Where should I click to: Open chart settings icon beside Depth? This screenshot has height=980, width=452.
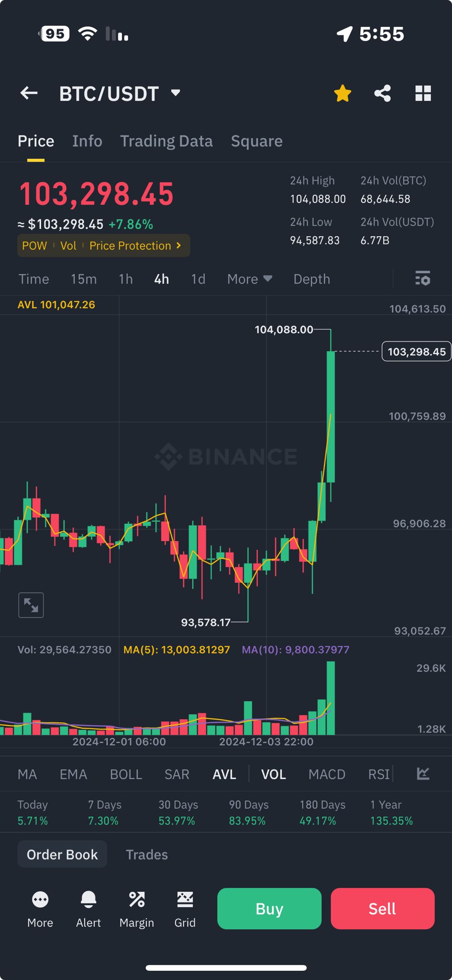click(x=423, y=278)
